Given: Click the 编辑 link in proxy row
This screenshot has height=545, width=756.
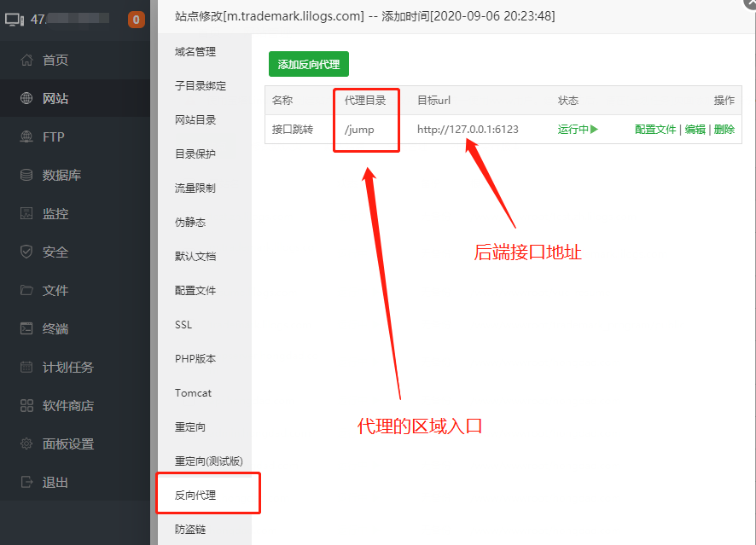Looking at the screenshot, I should [x=695, y=130].
